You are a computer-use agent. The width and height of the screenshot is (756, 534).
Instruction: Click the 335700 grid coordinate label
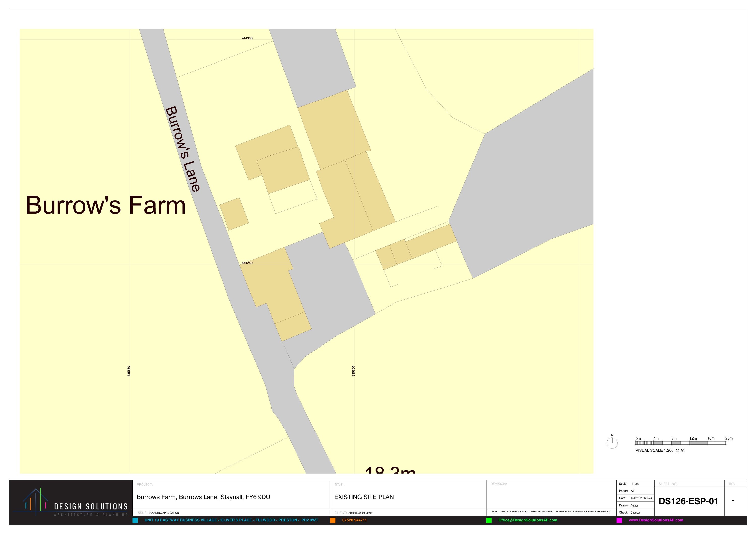(x=353, y=371)
